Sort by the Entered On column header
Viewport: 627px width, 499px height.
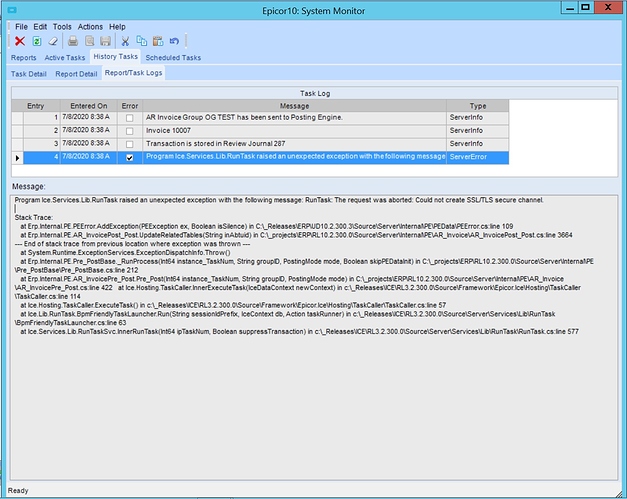pyautogui.click(x=89, y=106)
